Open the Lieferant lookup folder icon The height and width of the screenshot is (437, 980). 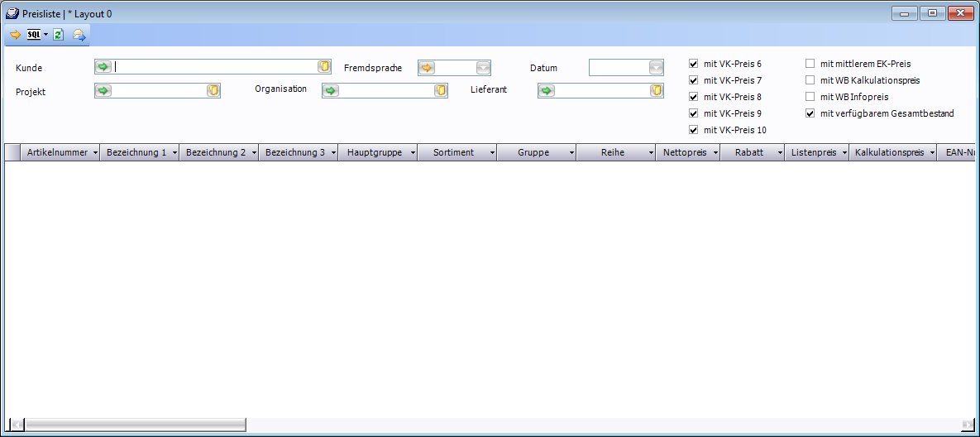click(x=656, y=91)
